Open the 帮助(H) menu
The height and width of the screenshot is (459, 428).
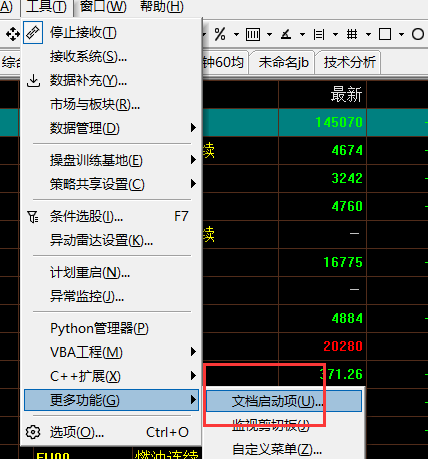coord(162,7)
